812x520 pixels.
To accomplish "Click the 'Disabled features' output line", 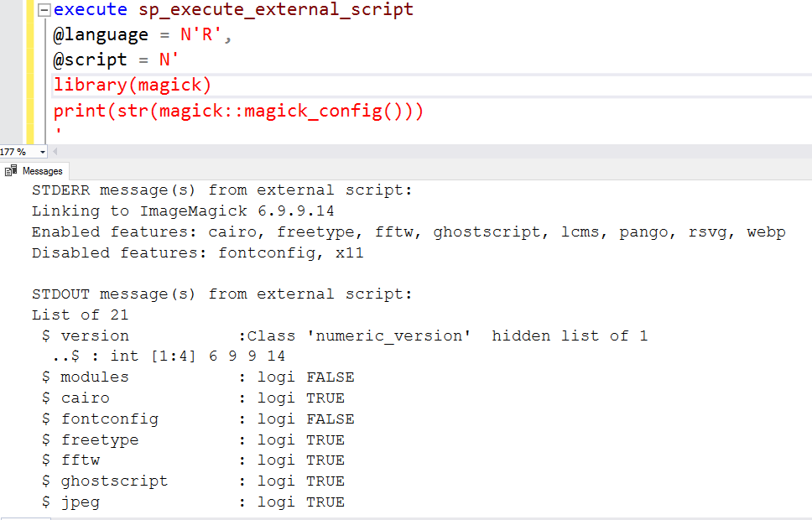I will point(197,252).
